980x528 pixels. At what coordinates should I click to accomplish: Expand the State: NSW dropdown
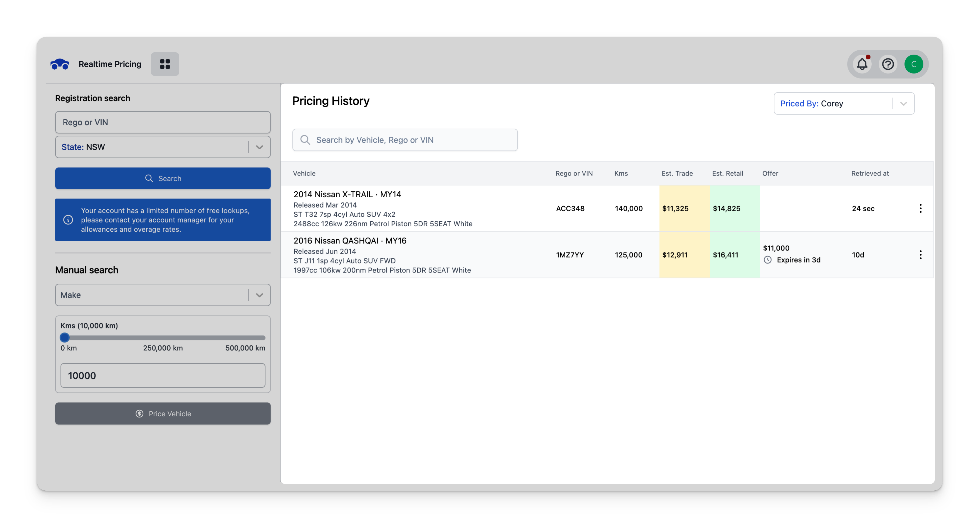(x=259, y=147)
